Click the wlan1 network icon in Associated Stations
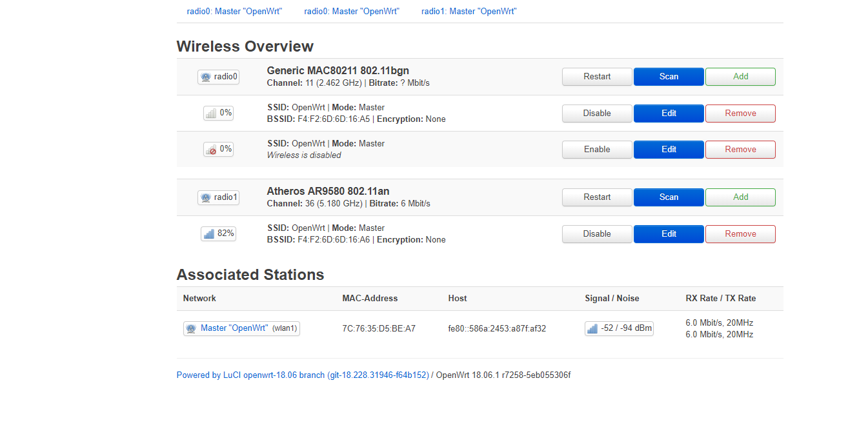Screen dimensions: 868x436 coord(191,328)
